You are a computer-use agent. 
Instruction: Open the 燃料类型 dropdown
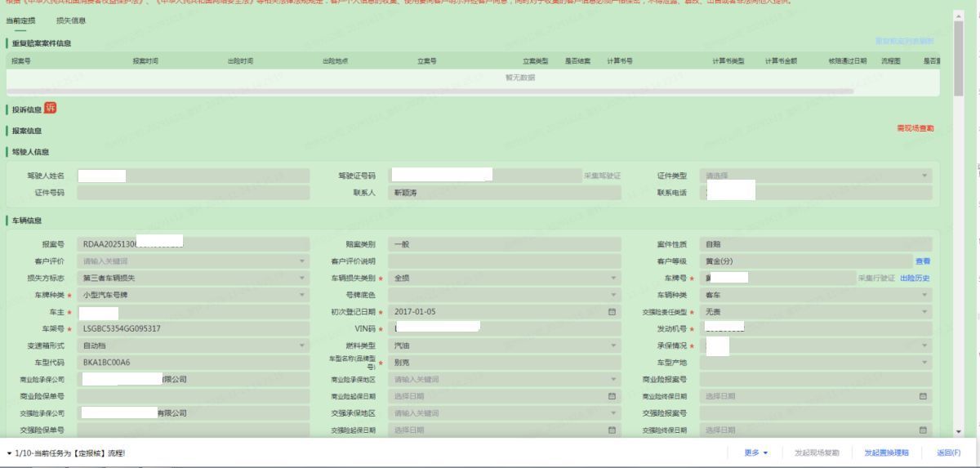pyautogui.click(x=612, y=345)
